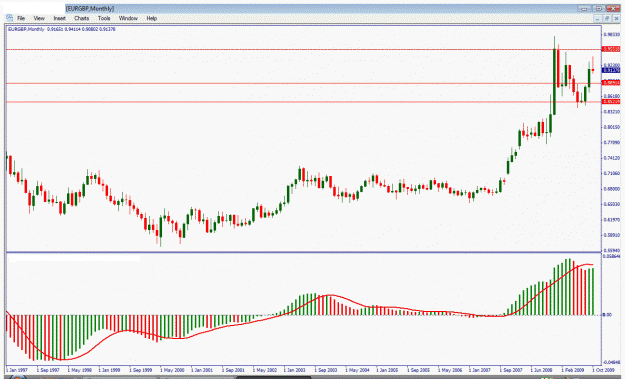This screenshot has height=379, width=625.
Task: Click the 0.98330 price axis label
Action: coord(611,35)
